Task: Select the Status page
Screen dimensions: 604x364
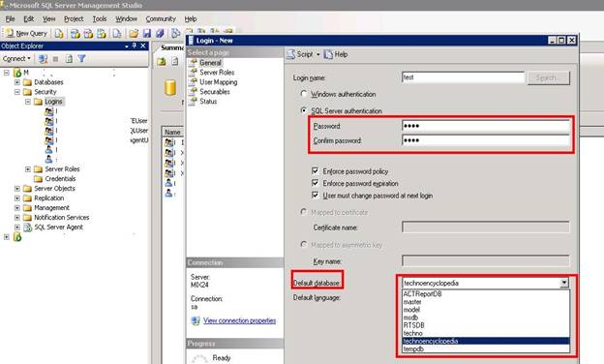Action: pos(208,102)
